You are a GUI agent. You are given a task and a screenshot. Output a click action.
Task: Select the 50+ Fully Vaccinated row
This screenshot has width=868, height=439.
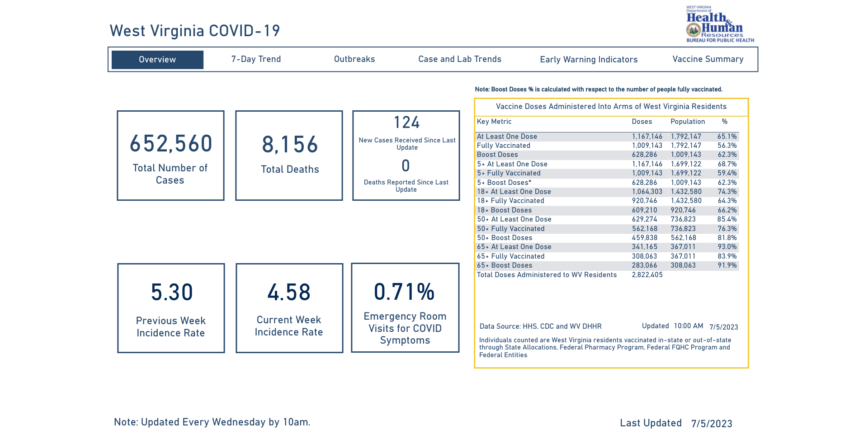pos(607,229)
